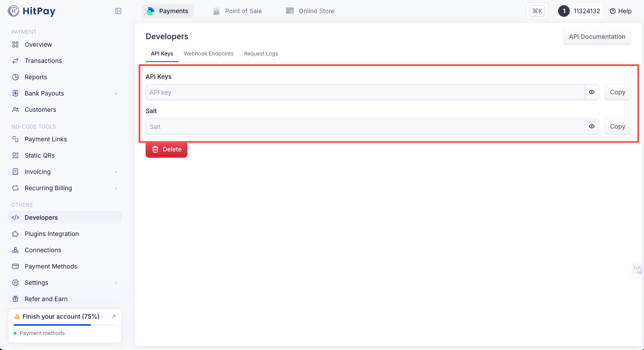This screenshot has width=644, height=350.
Task: Show the Salt value with eye icon
Action: pyautogui.click(x=592, y=127)
